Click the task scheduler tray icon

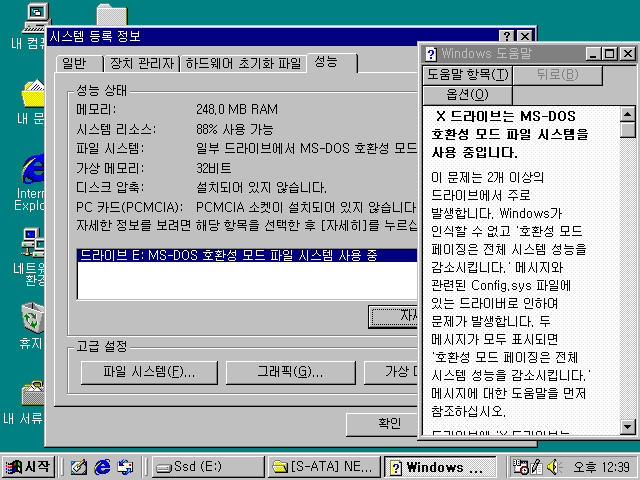point(520,467)
